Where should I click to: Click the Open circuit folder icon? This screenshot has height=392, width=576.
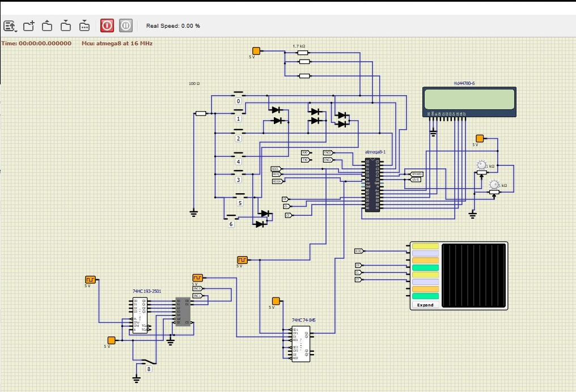click(x=47, y=25)
